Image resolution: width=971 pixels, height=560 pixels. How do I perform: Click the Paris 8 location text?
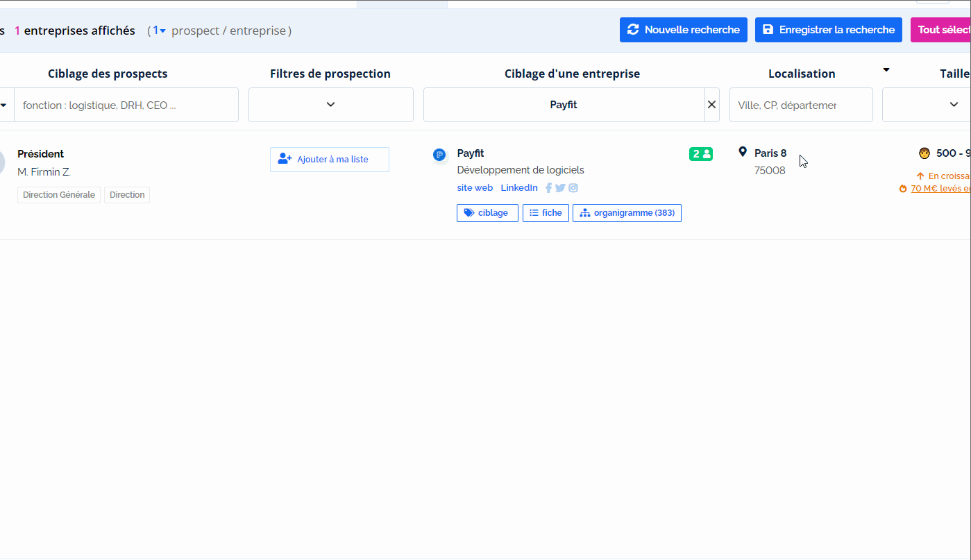click(x=770, y=153)
